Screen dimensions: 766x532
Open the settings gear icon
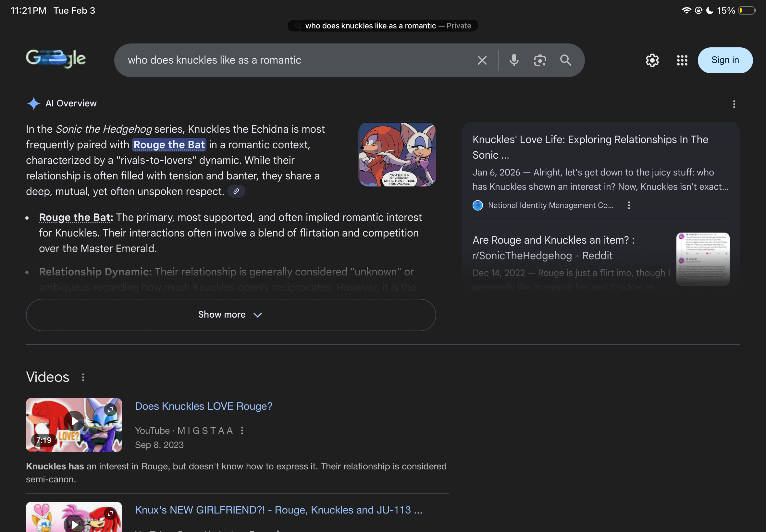(x=652, y=60)
